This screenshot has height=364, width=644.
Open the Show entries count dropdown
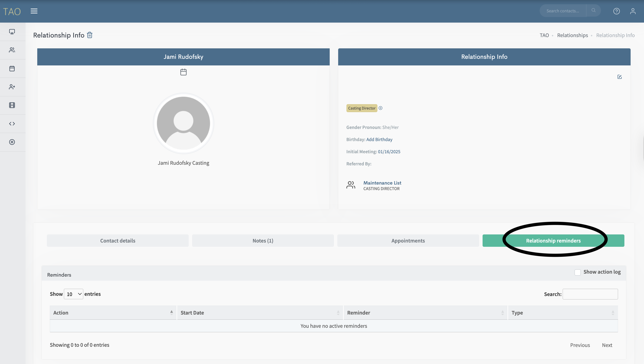pos(73,294)
